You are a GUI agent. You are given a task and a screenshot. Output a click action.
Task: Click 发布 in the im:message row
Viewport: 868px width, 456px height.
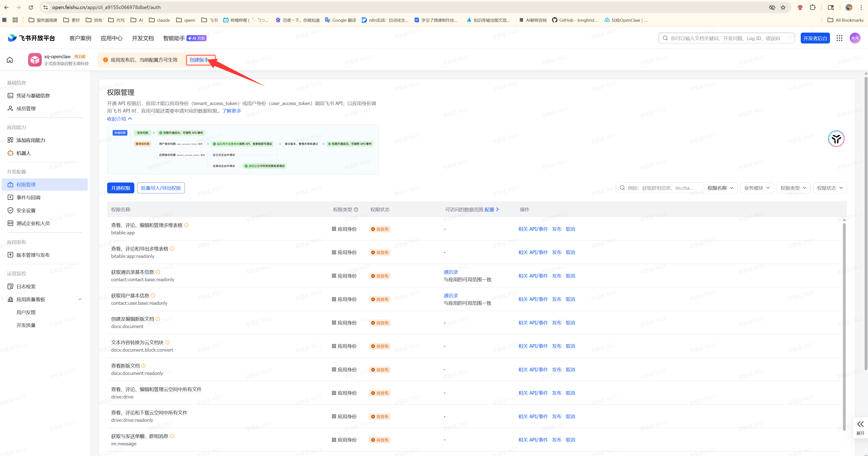click(557, 440)
